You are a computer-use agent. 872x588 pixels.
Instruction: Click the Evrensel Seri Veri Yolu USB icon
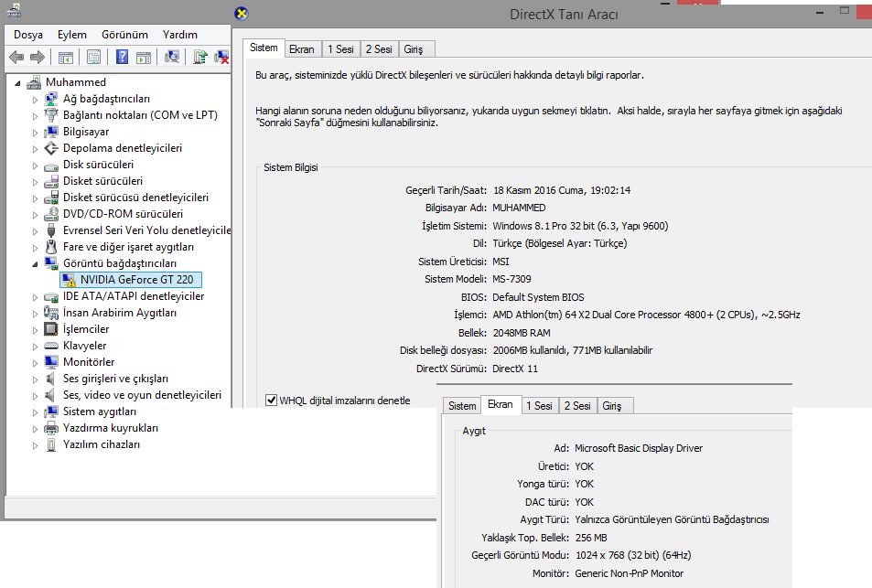tap(51, 230)
